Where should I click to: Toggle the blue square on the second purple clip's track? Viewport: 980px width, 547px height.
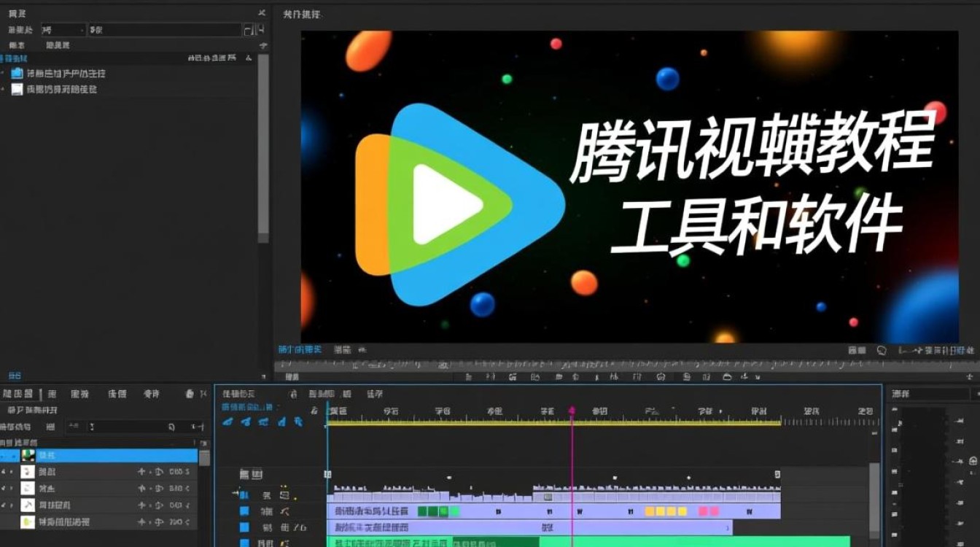pos(244,527)
